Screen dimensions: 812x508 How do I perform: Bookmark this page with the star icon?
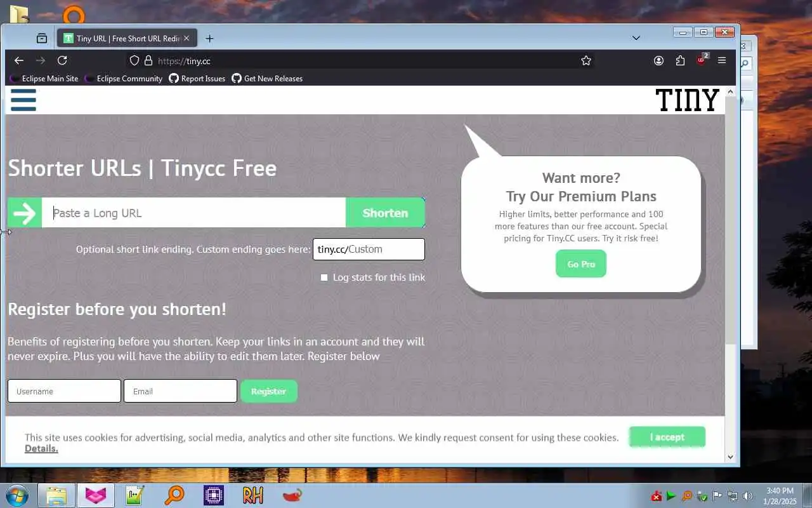tap(586, 60)
